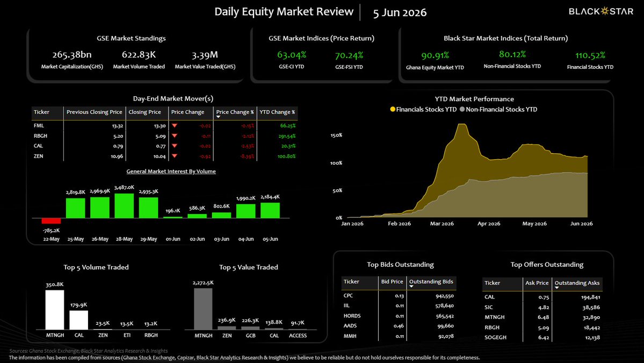Click the Previous Closing Price column header
Image resolution: width=644 pixels, height=363 pixels.
click(x=95, y=112)
